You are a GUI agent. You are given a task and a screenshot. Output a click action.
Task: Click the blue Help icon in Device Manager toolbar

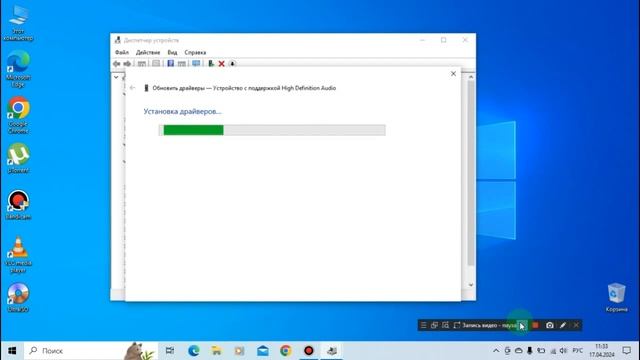coord(171,64)
